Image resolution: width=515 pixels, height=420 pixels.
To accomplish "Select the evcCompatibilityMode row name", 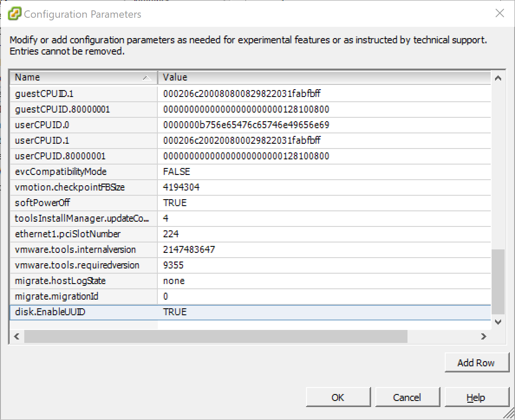I will point(83,171).
